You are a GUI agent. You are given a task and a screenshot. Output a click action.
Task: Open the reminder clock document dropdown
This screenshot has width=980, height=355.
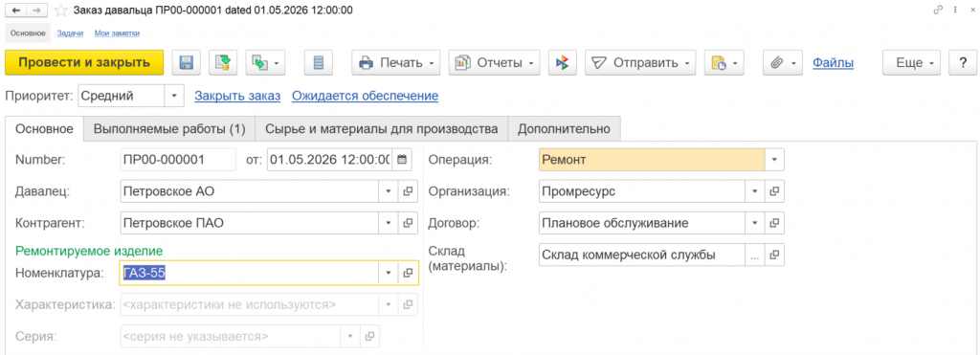[724, 62]
